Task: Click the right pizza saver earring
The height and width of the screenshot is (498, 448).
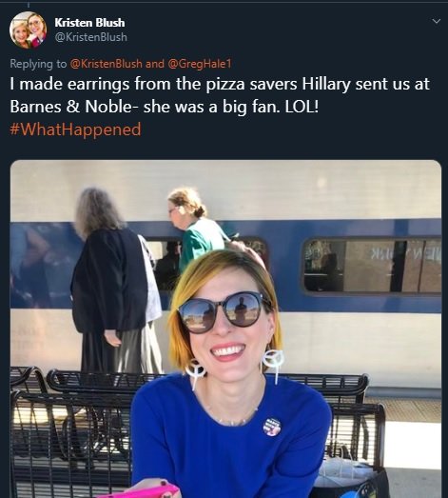Action: pos(272,366)
